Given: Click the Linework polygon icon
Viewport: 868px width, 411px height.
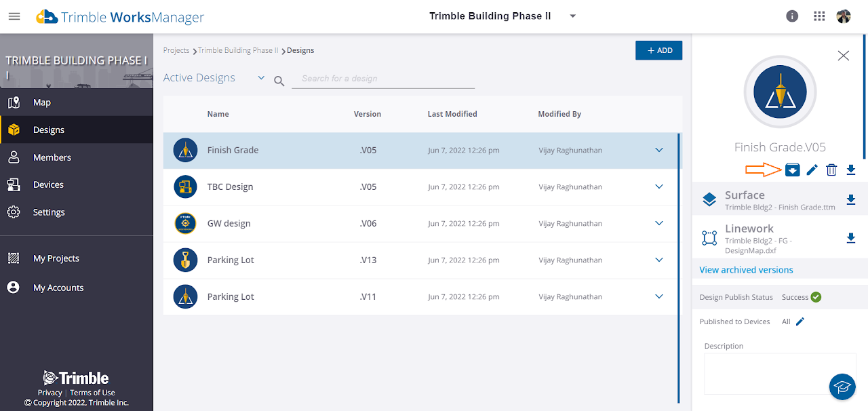Looking at the screenshot, I should coord(709,238).
